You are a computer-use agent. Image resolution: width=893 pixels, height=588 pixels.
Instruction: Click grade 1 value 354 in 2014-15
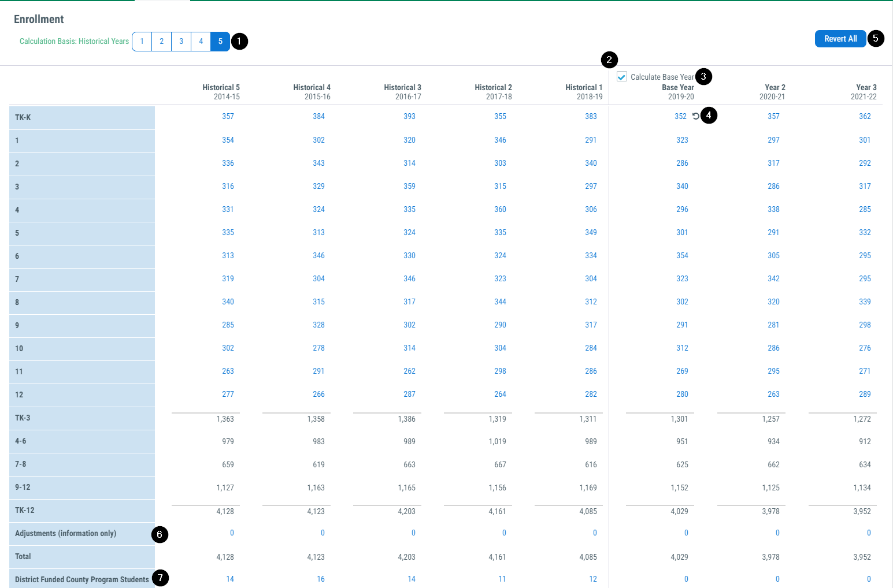point(228,140)
